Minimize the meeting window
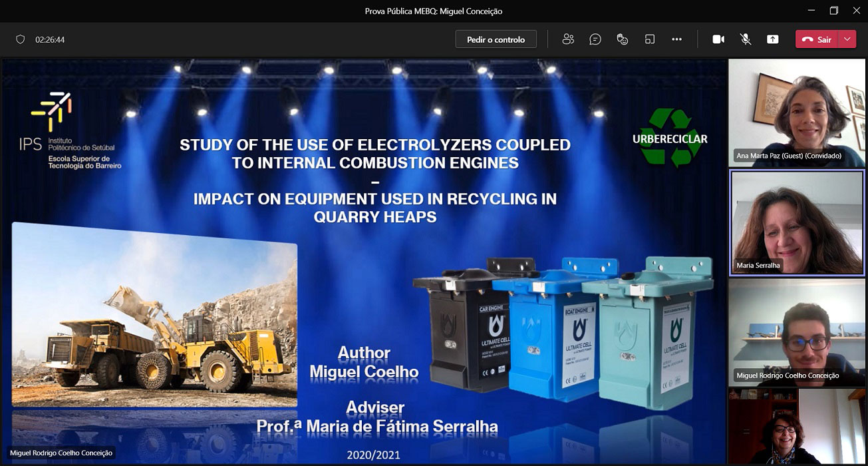The image size is (868, 466). pos(811,11)
